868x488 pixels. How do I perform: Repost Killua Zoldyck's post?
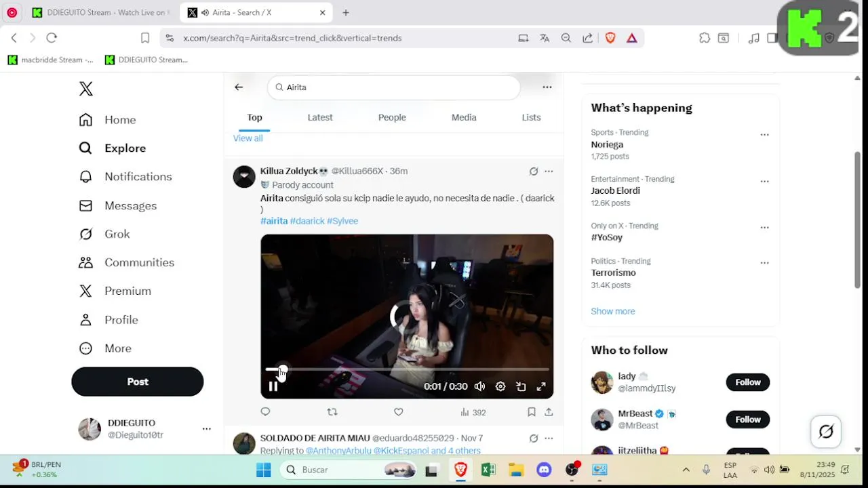[332, 411]
